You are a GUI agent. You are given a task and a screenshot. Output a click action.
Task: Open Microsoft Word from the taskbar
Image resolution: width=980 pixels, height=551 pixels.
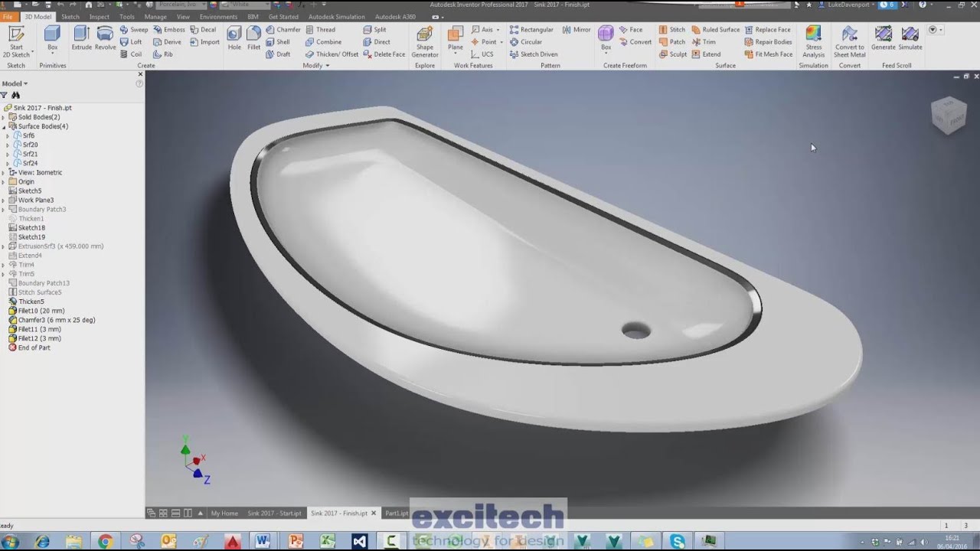click(263, 542)
